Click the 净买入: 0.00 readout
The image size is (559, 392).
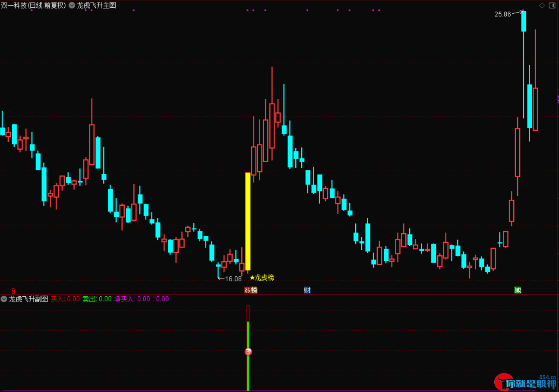132,299
